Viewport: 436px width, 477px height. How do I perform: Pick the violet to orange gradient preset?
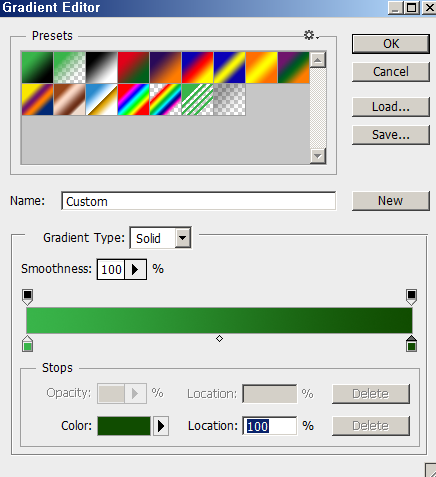[165, 67]
